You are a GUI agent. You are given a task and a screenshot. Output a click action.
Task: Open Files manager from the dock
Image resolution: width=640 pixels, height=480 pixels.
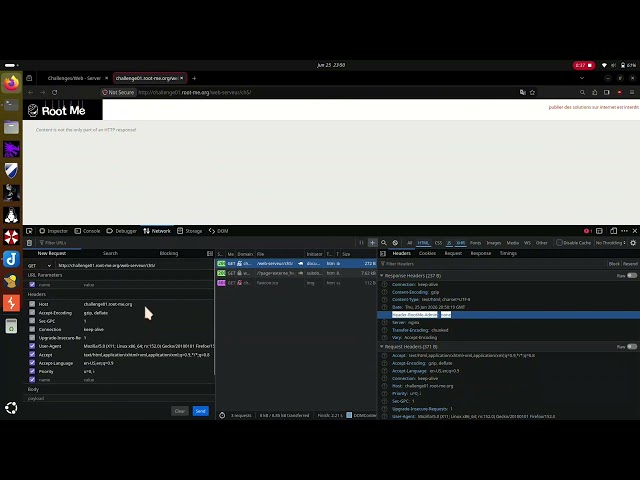point(11,127)
